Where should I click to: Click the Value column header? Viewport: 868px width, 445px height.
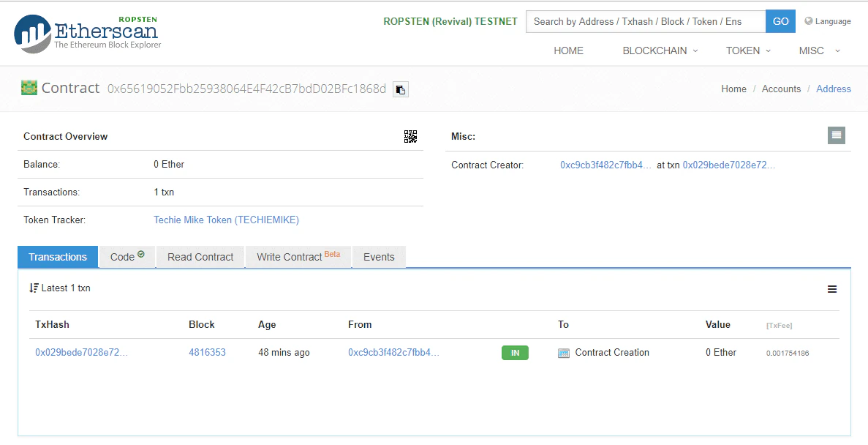point(718,325)
